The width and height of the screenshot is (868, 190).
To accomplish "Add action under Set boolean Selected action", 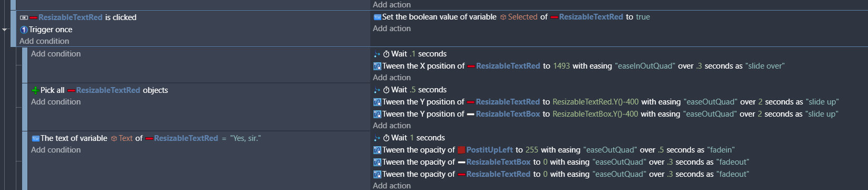I will (392, 28).
